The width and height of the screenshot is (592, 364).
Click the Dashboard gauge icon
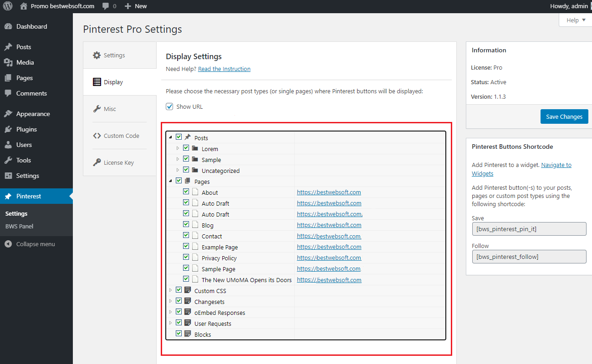tap(8, 26)
